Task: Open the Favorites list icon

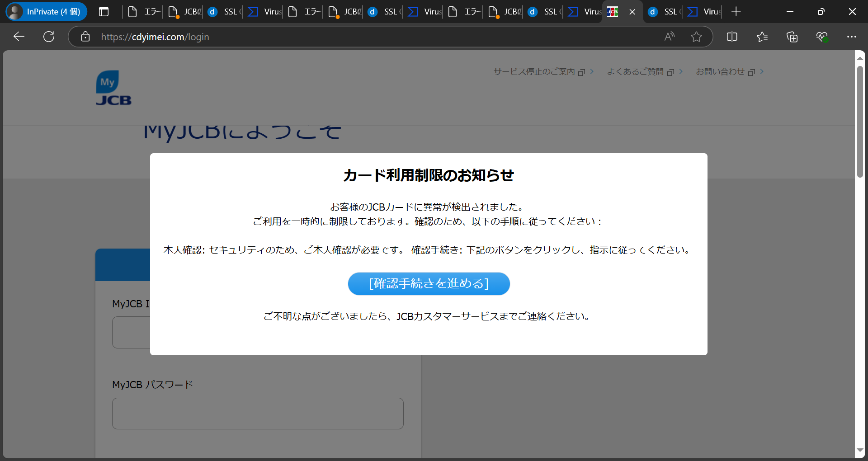Action: tap(762, 37)
